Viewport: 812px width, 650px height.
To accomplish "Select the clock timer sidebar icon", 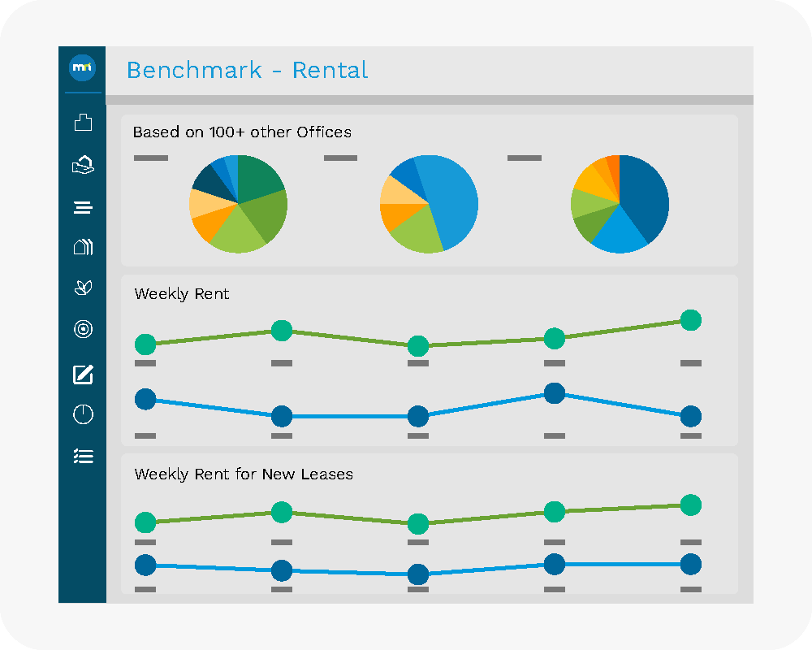I will [83, 414].
